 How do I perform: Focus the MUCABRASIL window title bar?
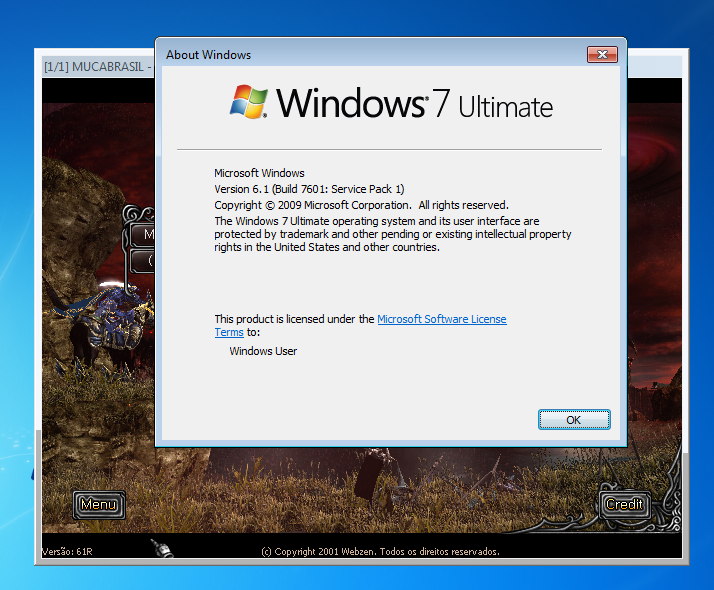pos(96,67)
